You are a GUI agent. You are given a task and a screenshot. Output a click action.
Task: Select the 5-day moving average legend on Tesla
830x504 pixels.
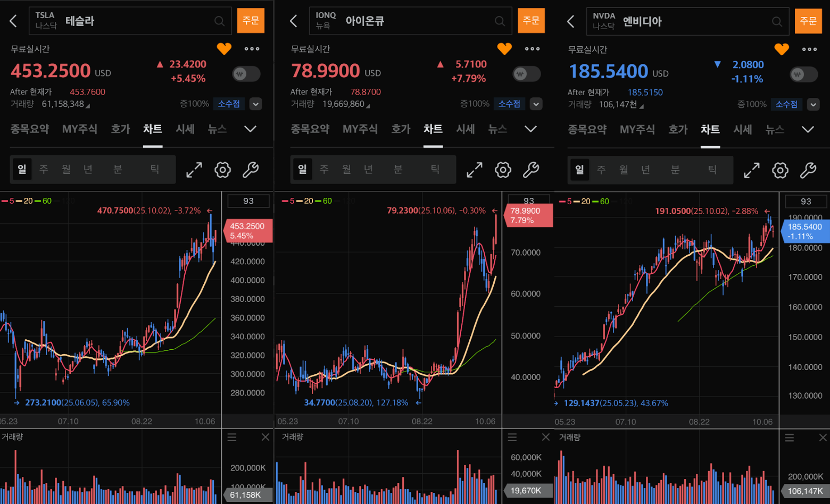[x=8, y=201]
